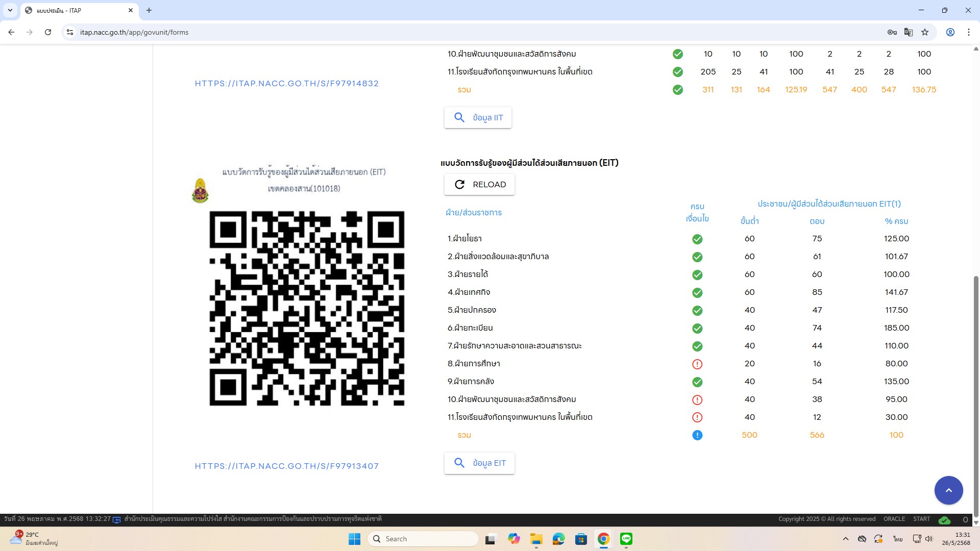Viewport: 980px width, 551px height.
Task: Open the ข้อมูล EIT data button
Action: click(479, 463)
